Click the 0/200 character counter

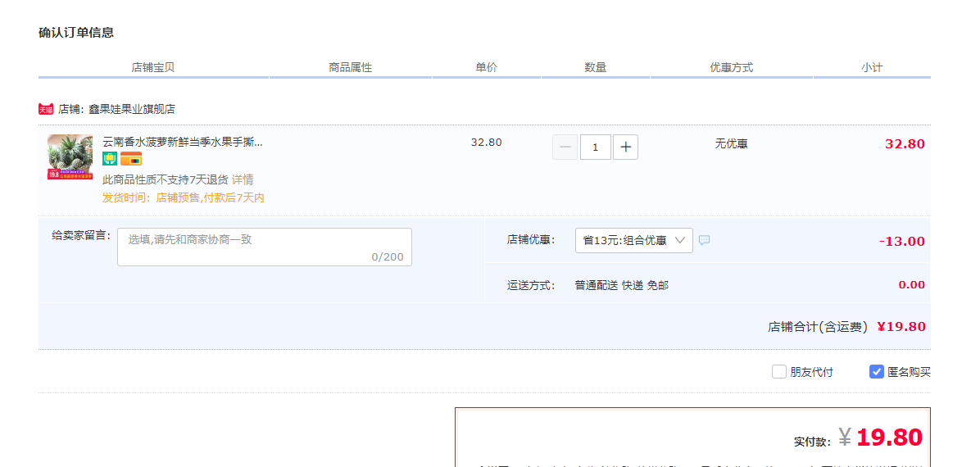coord(388,257)
